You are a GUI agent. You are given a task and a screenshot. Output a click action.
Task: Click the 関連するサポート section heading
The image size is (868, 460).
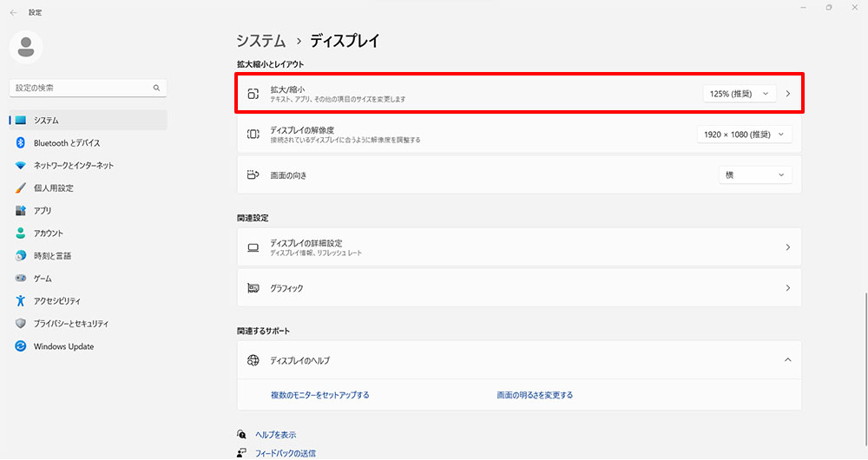(x=264, y=331)
